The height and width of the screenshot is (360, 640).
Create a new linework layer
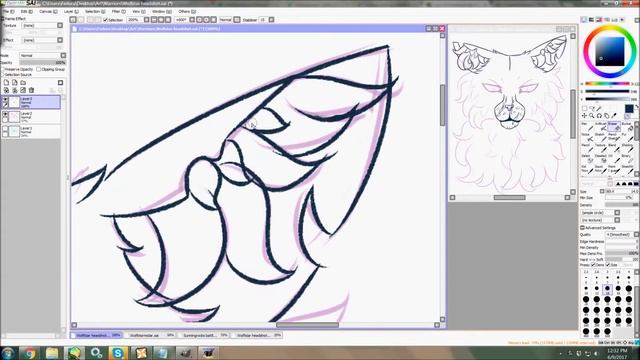coord(14,82)
